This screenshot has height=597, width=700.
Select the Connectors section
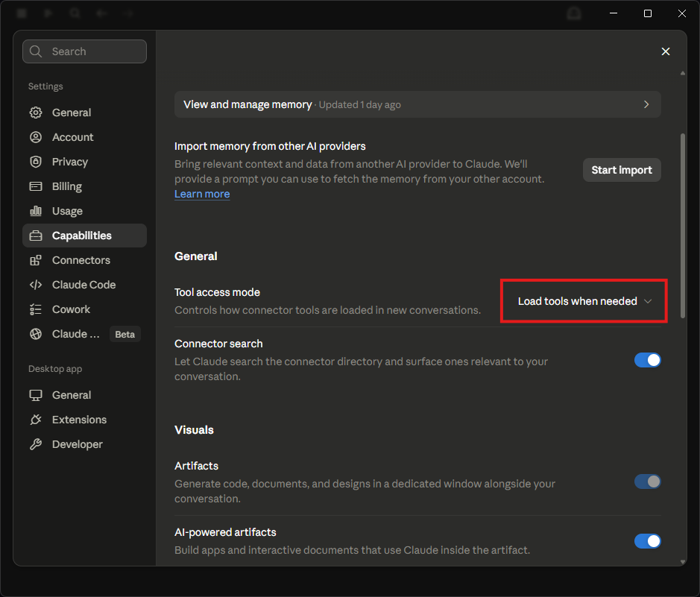pyautogui.click(x=84, y=260)
